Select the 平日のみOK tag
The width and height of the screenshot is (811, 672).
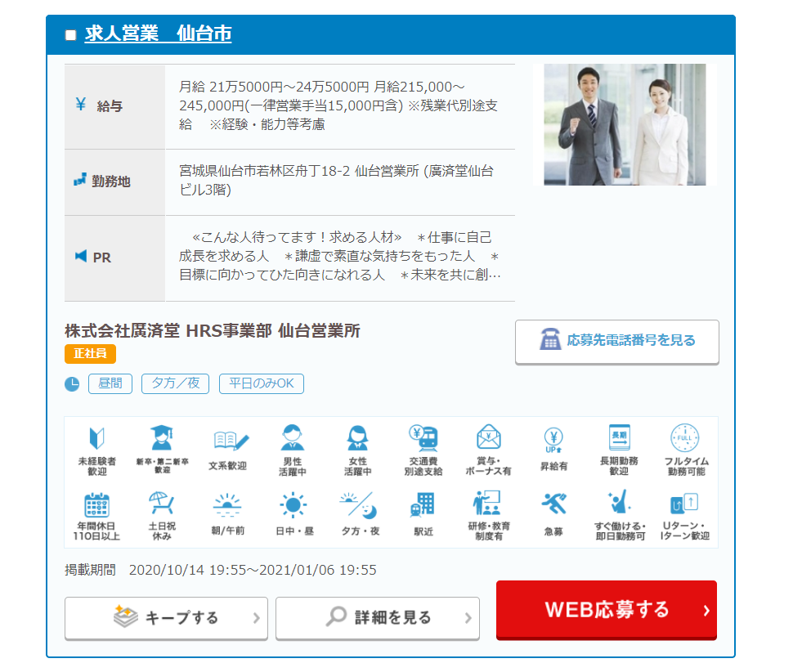[261, 384]
